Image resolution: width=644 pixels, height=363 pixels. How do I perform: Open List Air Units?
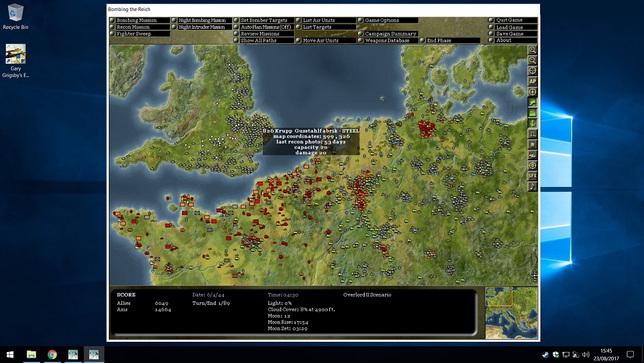(x=326, y=20)
